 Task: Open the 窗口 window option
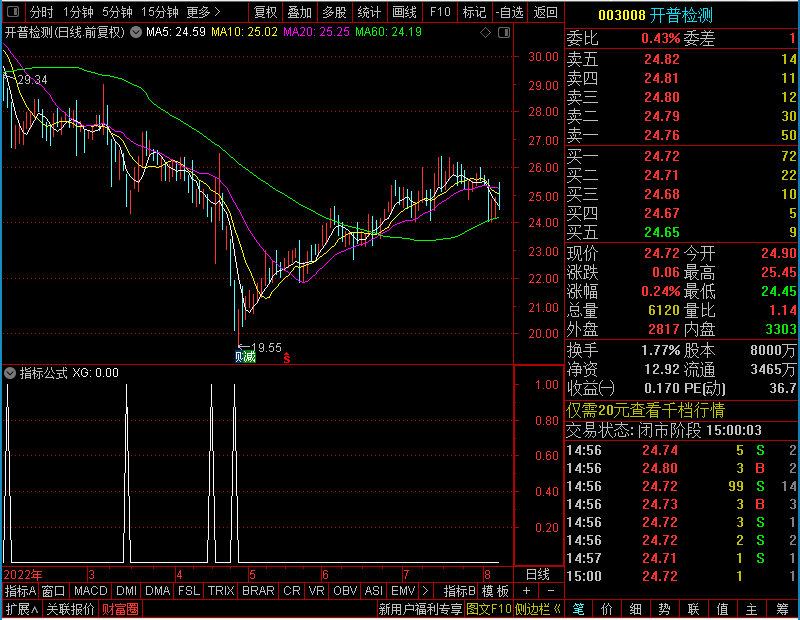[x=54, y=591]
